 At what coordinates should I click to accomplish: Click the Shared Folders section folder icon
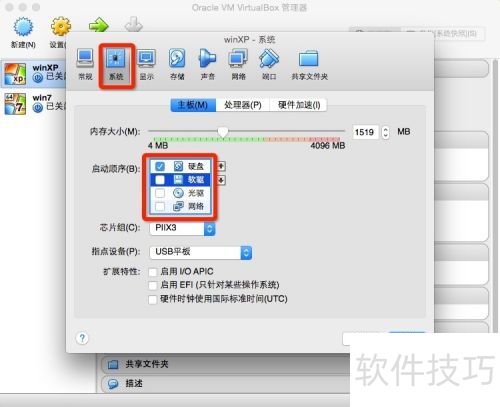113,364
